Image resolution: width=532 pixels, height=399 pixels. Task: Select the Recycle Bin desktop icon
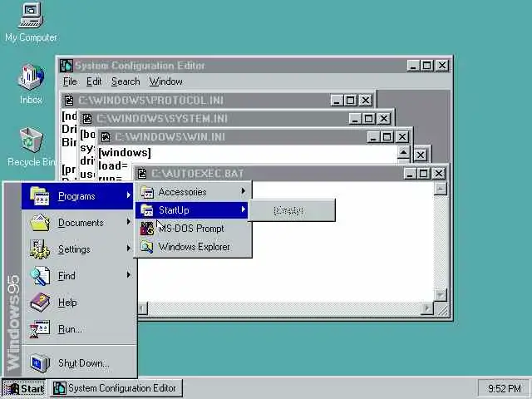click(31, 147)
